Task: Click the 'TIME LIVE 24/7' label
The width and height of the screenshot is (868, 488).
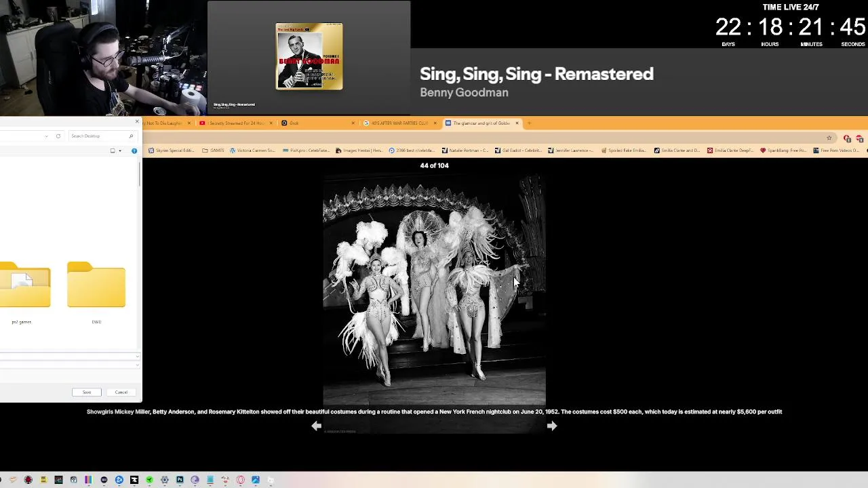Action: 791,7
